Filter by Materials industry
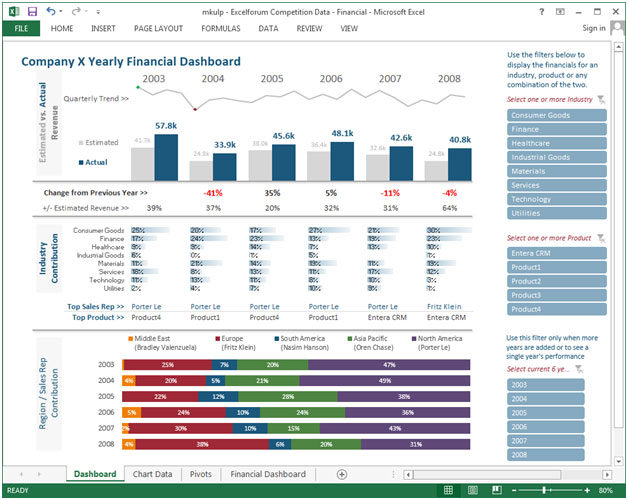Image resolution: width=628 pixels, height=500 pixels. 557,171
